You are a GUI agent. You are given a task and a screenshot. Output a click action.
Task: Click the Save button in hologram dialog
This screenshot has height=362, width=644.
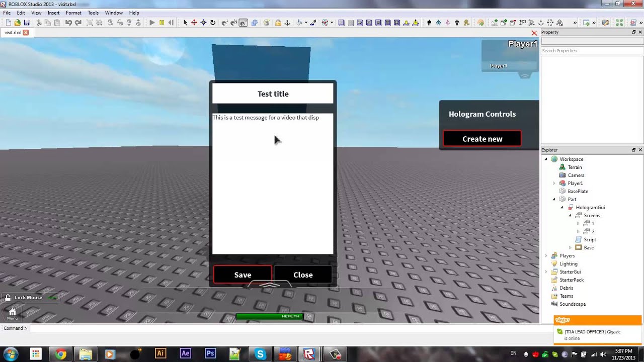[243, 275]
